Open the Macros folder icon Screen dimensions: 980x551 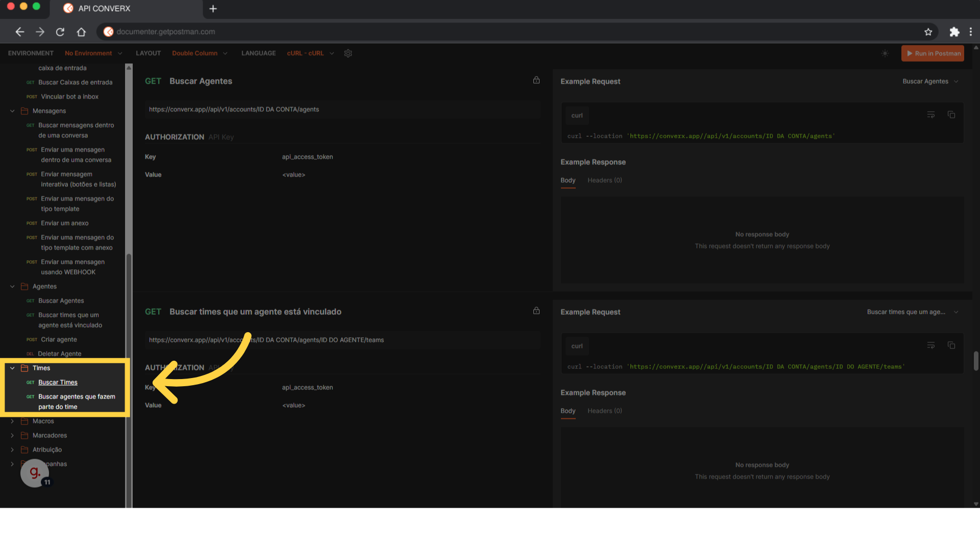click(24, 421)
